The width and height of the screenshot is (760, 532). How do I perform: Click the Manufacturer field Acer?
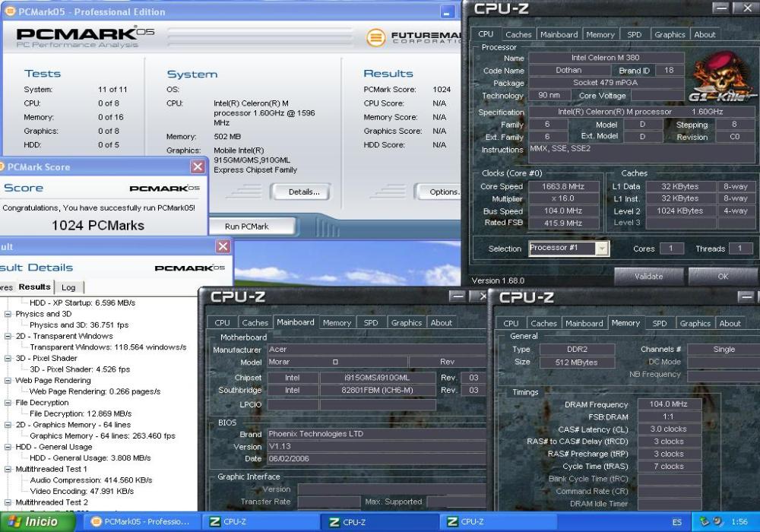pos(376,350)
